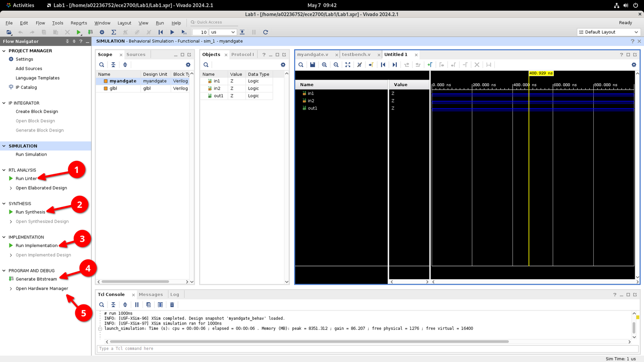This screenshot has width=644, height=362.
Task: Switch to the myandgate.v tab
Action: [x=313, y=54]
